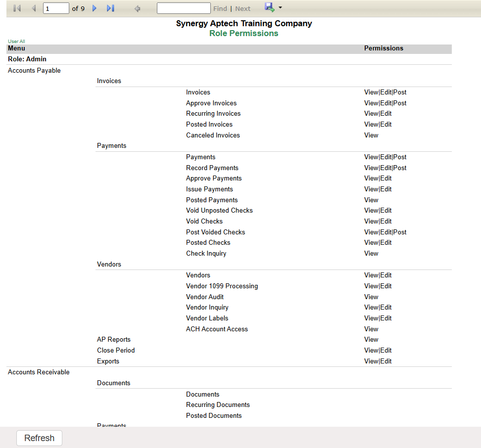Click the export save disk icon
Screen dimensions: 481x448
[269, 7]
